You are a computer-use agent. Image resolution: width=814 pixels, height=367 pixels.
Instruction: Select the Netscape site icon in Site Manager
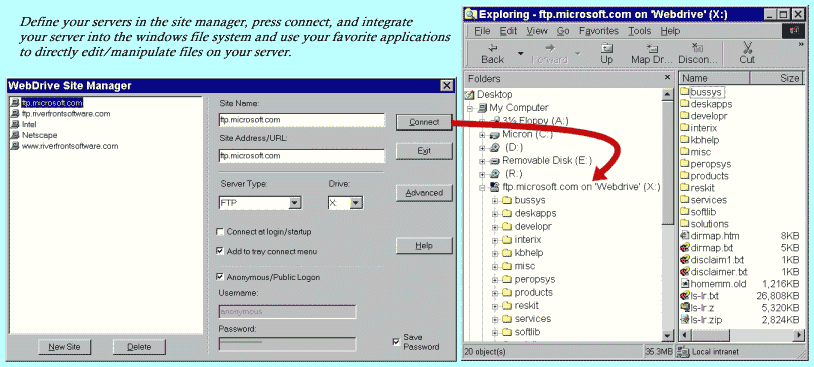[15, 135]
